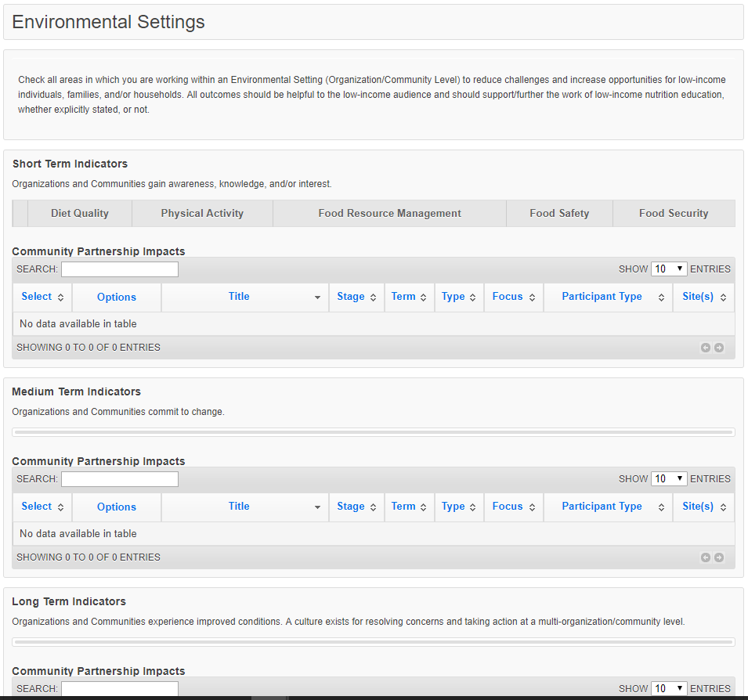
Task: Click Term sort arrows in Short Term table
Action: pyautogui.click(x=423, y=298)
